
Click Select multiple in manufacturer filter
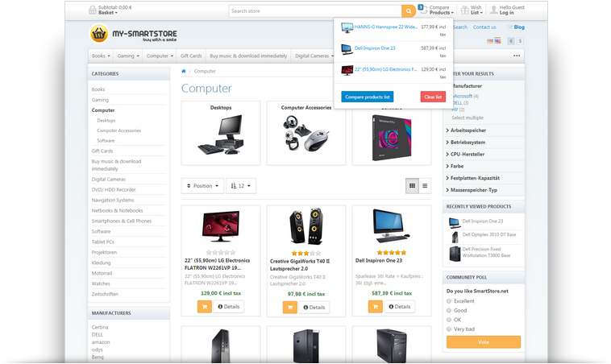(x=468, y=118)
